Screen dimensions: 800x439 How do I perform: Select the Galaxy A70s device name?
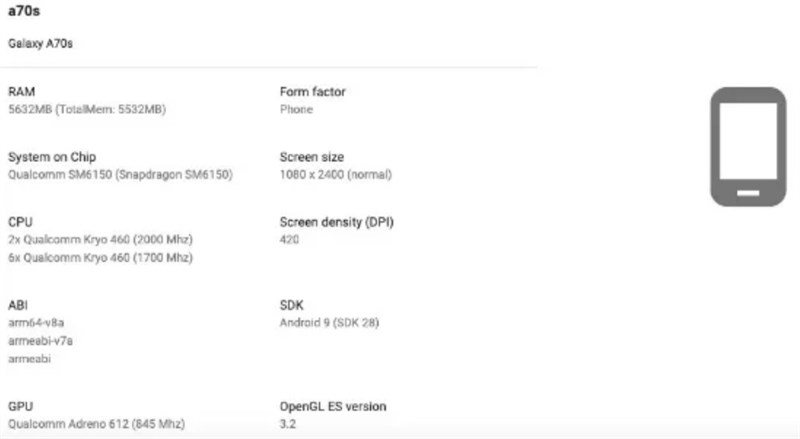coord(41,43)
